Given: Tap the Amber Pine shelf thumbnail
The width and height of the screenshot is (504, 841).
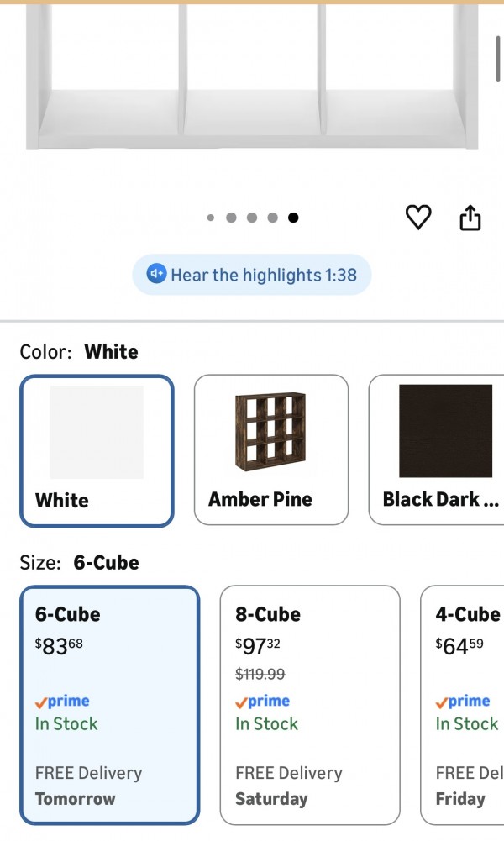Looking at the screenshot, I should coord(271,430).
